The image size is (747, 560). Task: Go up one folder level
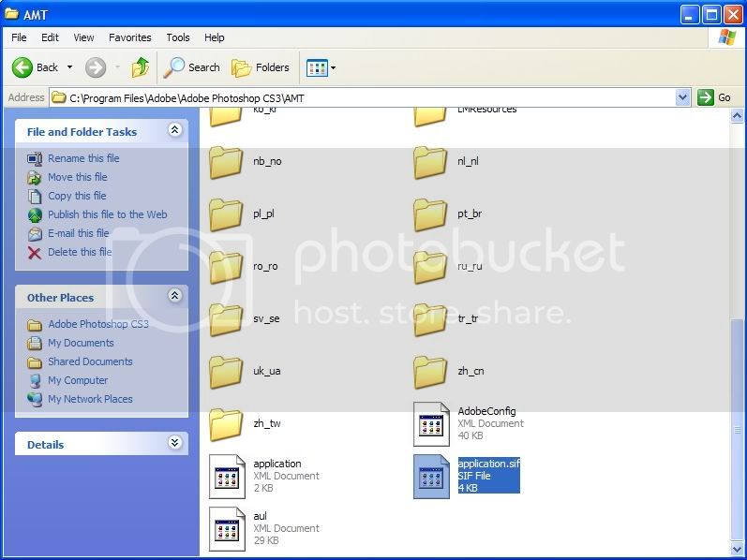pyautogui.click(x=141, y=67)
